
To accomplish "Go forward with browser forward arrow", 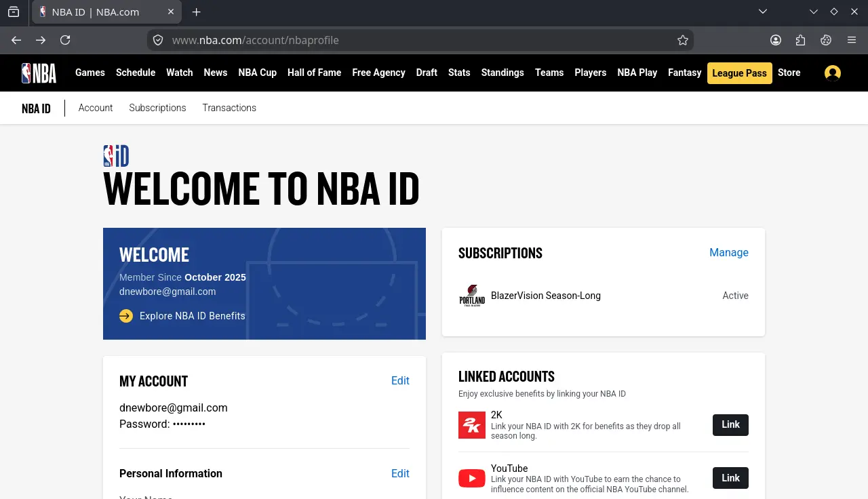I will click(x=41, y=40).
